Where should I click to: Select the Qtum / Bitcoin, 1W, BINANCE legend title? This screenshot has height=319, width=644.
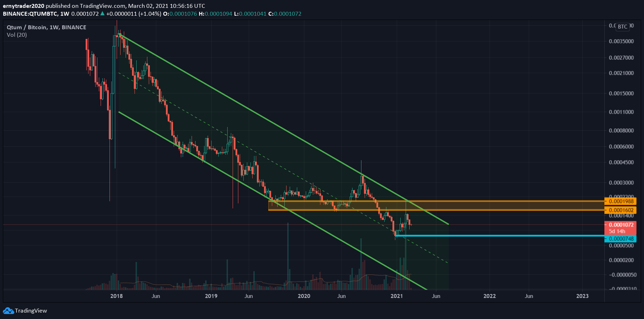coord(46,27)
